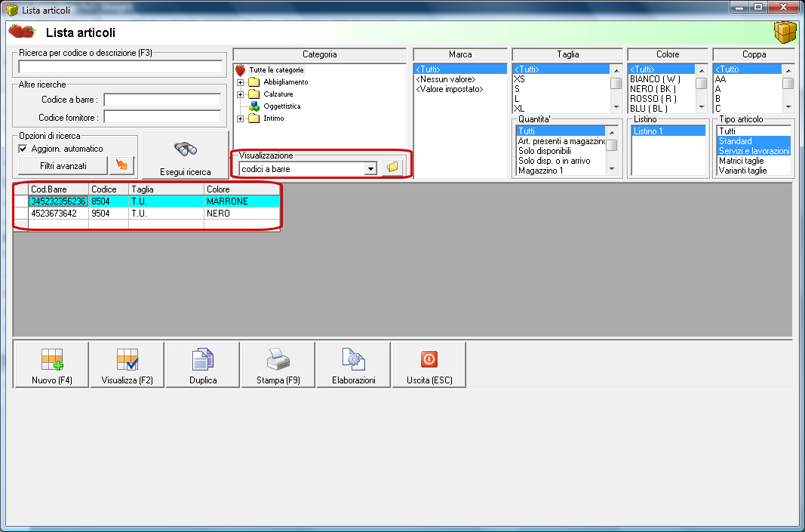The image size is (805, 532).
Task: Select Matrici taglie in Tipo articolo
Action: coord(742,161)
